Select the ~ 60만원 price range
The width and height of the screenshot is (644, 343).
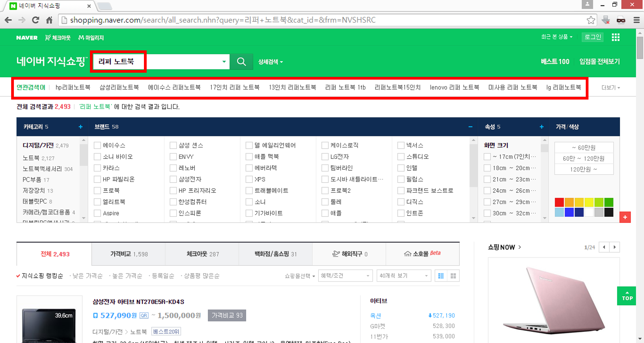584,148
